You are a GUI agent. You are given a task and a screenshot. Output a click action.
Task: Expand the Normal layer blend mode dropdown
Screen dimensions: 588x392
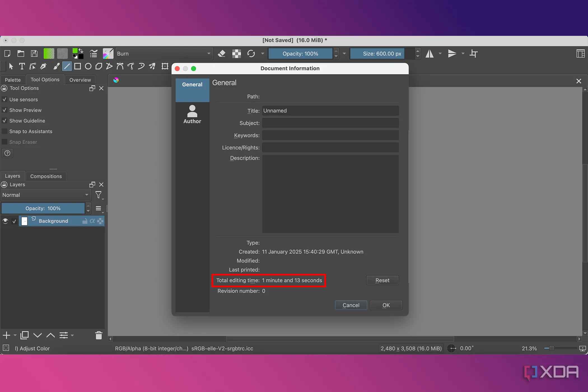[45, 195]
